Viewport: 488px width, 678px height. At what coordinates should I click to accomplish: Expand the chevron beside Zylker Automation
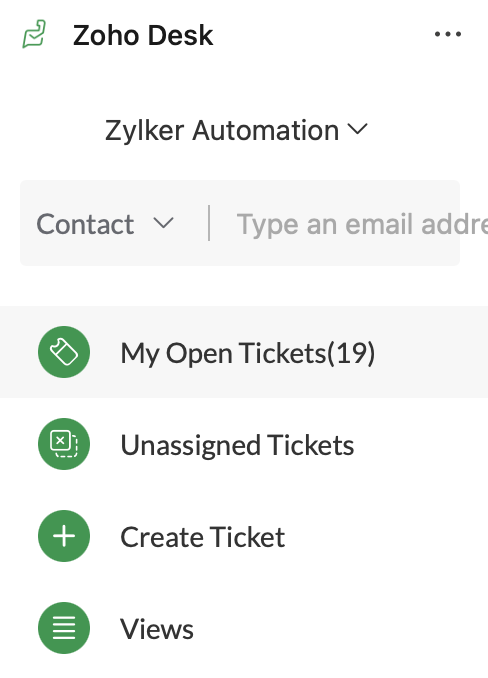click(x=357, y=129)
